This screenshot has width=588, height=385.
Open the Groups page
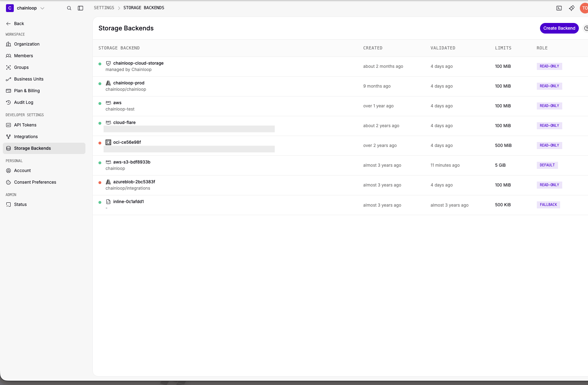pyautogui.click(x=44, y=67)
